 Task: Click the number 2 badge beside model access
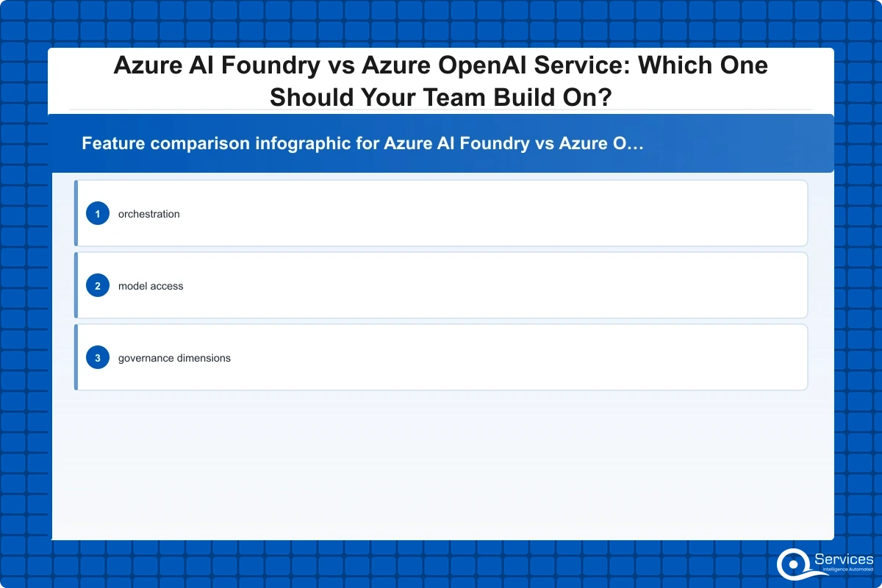pyautogui.click(x=98, y=286)
